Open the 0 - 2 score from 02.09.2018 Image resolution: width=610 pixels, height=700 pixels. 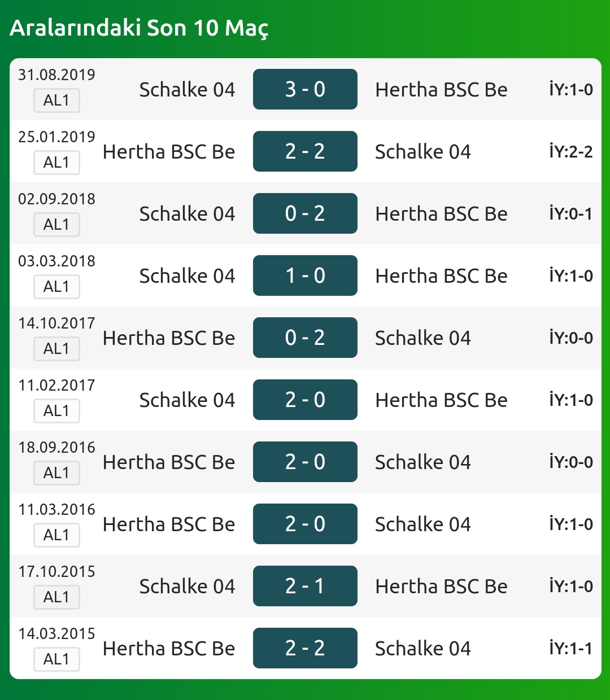[x=305, y=213]
